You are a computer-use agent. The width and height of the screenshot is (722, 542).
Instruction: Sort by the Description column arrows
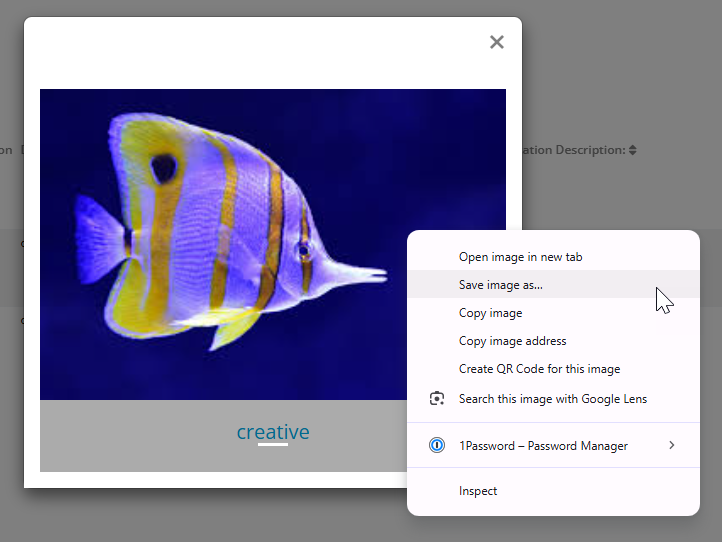click(633, 150)
